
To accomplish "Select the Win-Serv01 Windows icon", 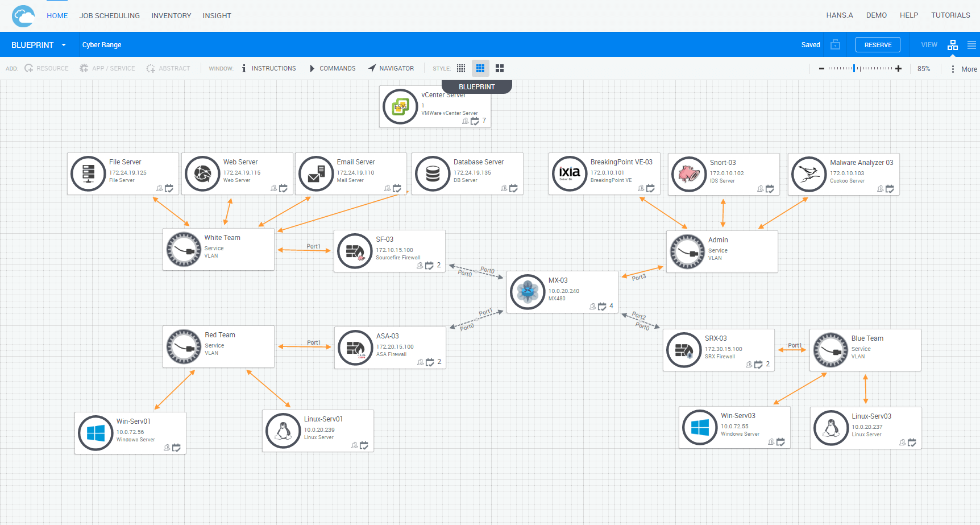I will 95,433.
